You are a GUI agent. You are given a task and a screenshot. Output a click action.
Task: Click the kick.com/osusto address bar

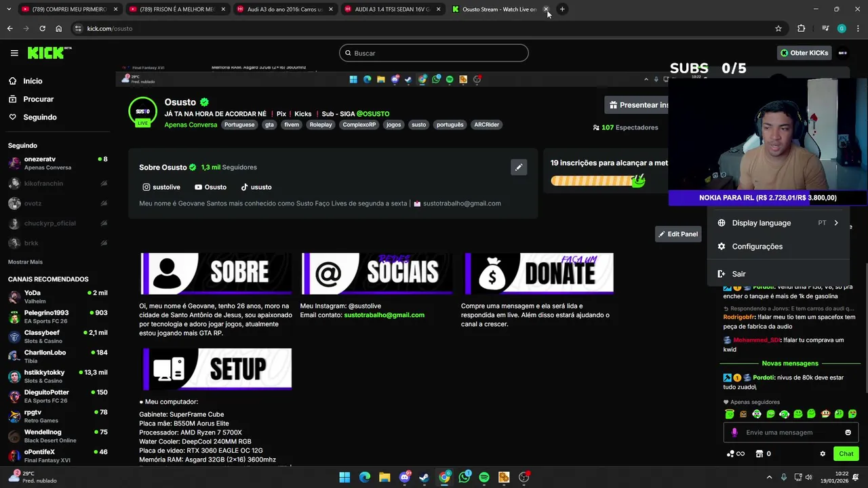[420, 28]
